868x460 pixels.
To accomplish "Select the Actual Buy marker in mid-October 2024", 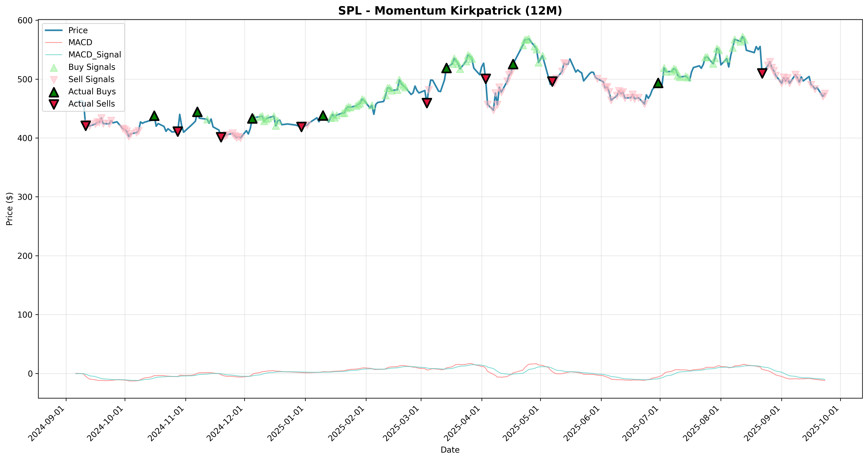I will coord(154,115).
